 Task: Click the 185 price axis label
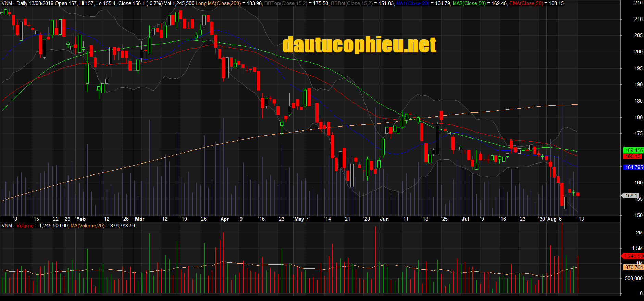tap(639, 101)
